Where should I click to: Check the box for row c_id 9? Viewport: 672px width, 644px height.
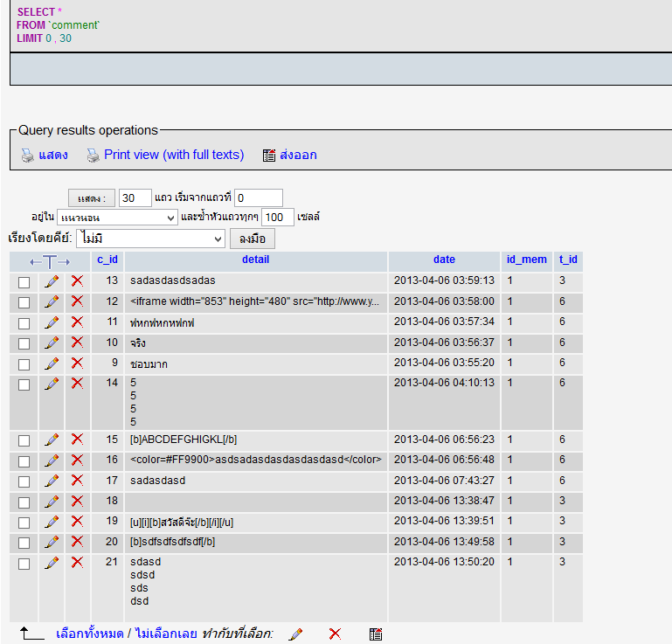point(24,364)
